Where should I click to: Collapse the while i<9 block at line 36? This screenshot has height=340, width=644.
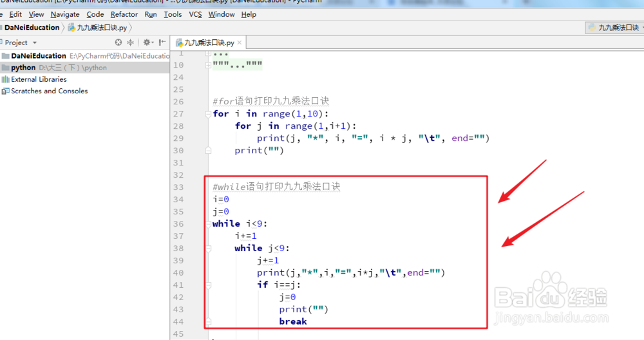[x=208, y=224]
